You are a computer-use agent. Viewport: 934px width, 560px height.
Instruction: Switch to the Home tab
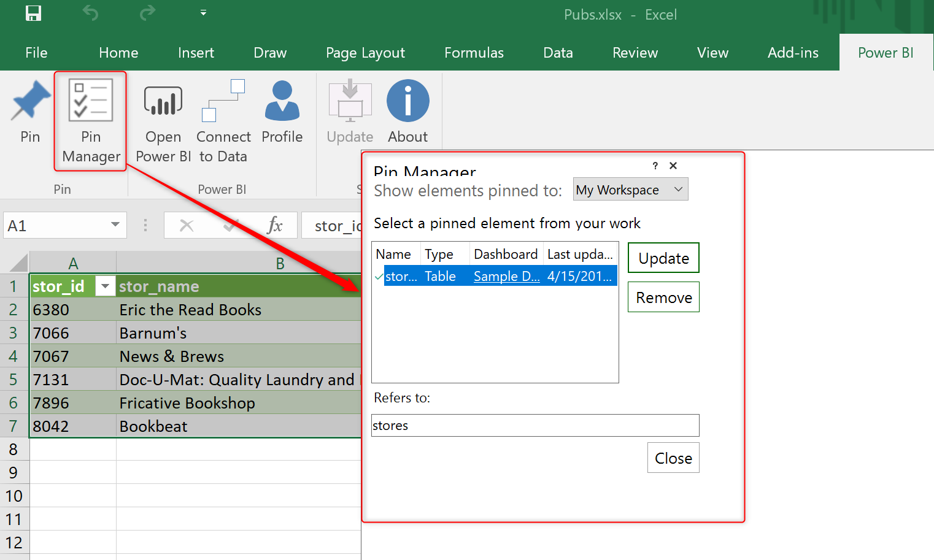pos(118,53)
